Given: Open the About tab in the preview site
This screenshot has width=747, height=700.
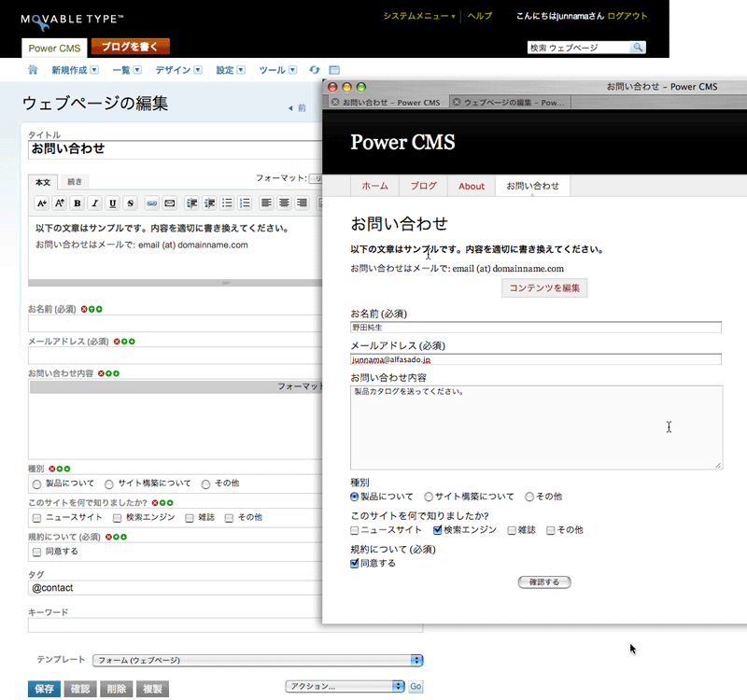Looking at the screenshot, I should click(x=472, y=186).
